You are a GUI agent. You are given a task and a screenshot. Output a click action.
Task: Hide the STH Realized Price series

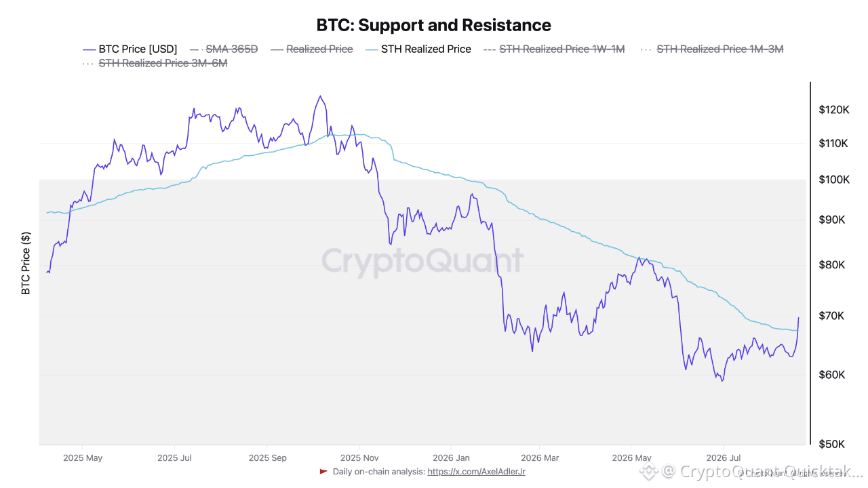[418, 49]
